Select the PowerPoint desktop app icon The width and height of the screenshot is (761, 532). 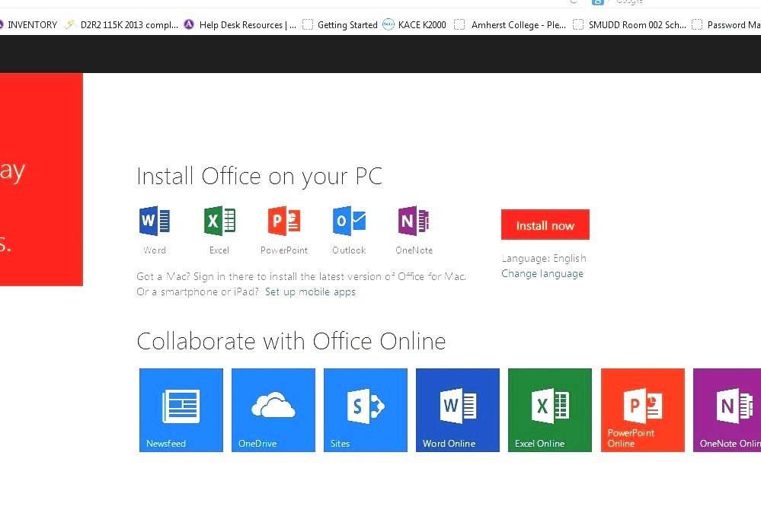[283, 221]
